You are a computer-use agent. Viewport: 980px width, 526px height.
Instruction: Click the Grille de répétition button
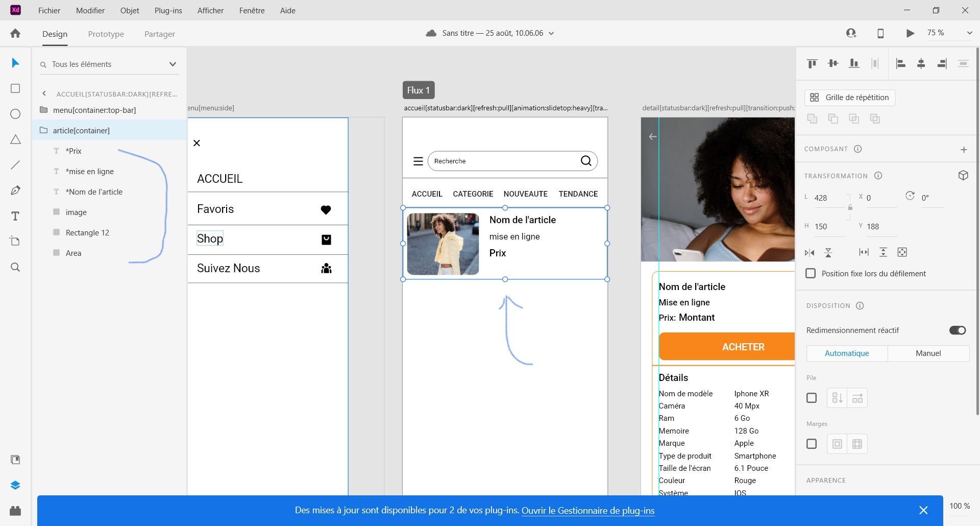coord(850,98)
